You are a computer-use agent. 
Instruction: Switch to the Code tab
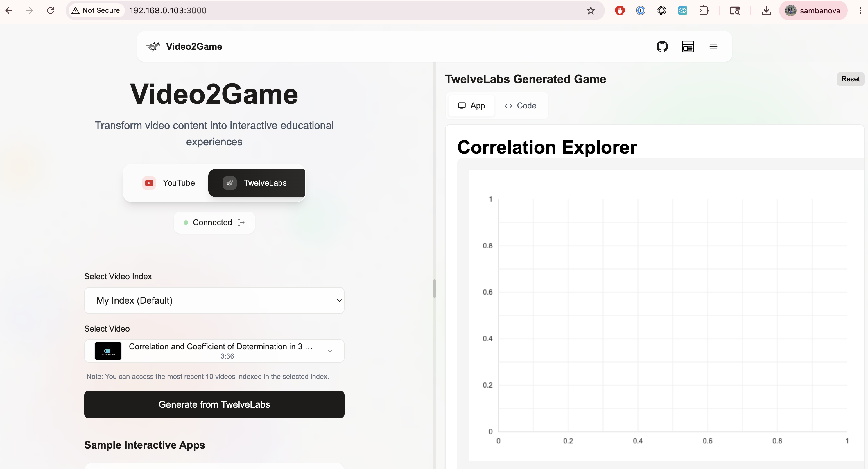pos(520,105)
